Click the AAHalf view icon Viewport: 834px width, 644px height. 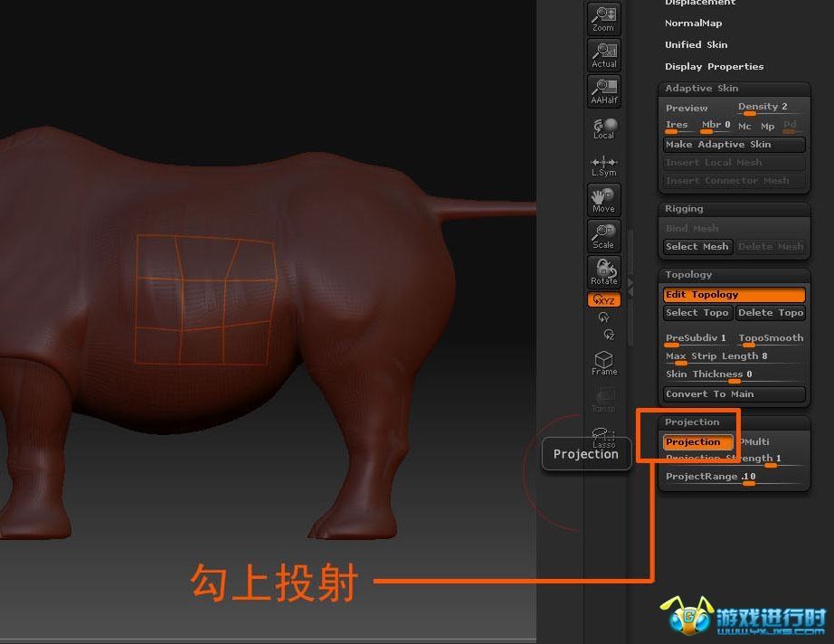click(603, 91)
